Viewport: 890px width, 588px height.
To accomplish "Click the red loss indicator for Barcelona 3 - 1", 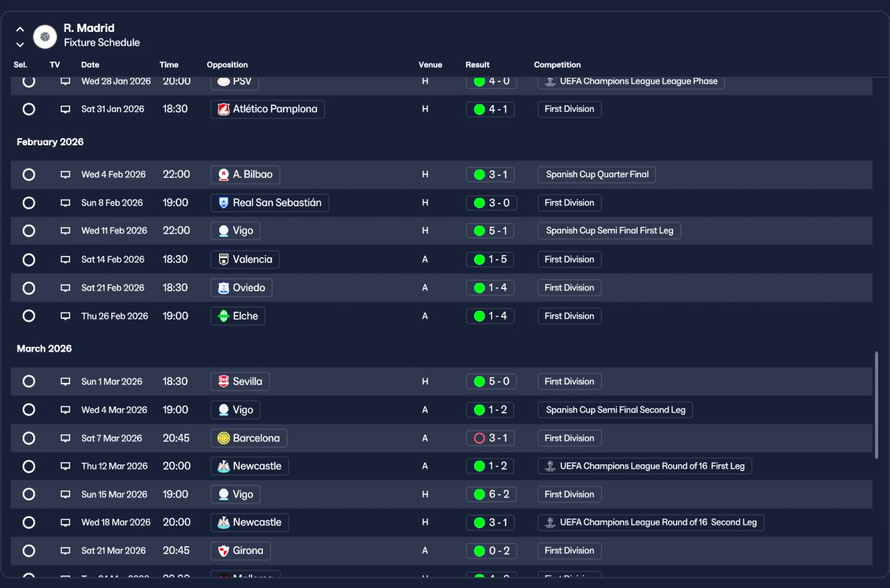I will pos(479,439).
